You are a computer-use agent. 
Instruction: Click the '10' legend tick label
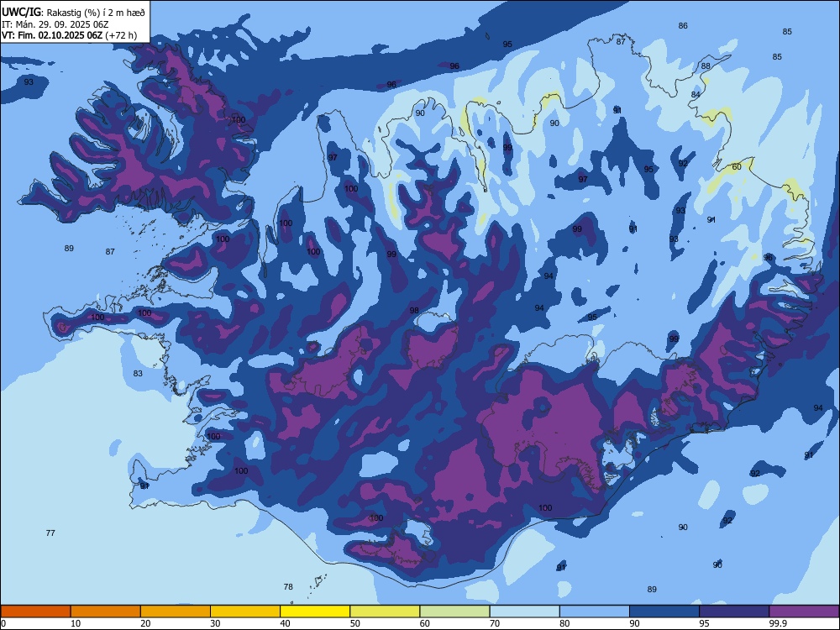(x=76, y=623)
